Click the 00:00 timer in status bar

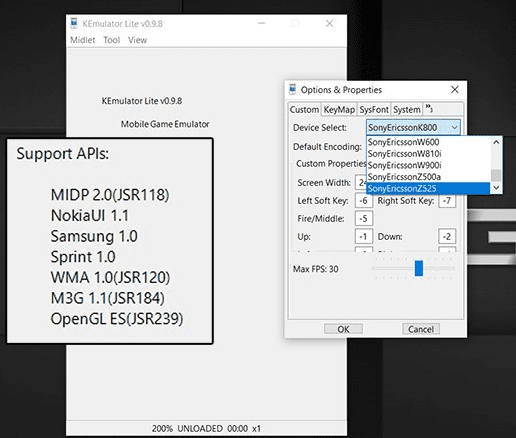[238, 429]
